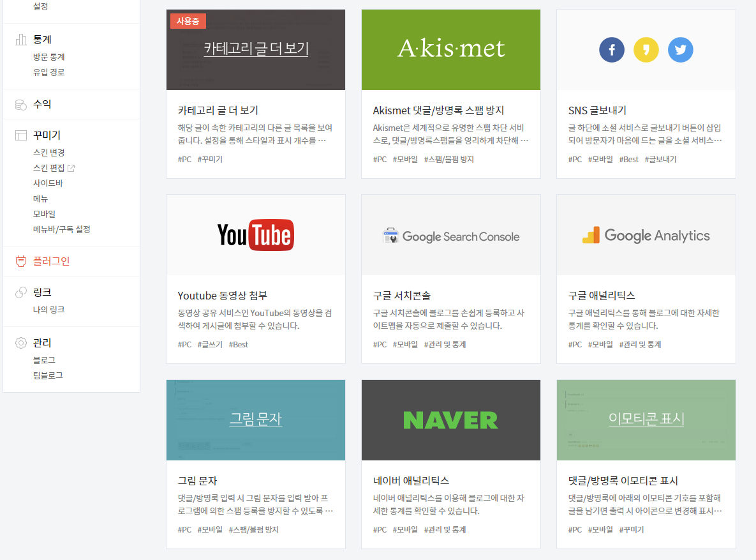Click the YouTube logo image
Screen dimensions: 756x560
[x=256, y=235]
